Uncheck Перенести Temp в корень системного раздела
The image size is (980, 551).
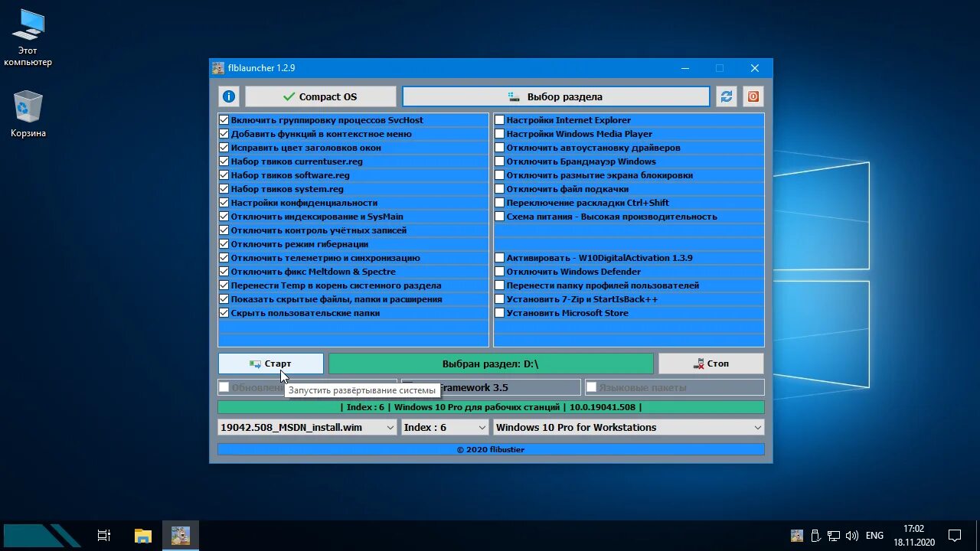pos(224,285)
